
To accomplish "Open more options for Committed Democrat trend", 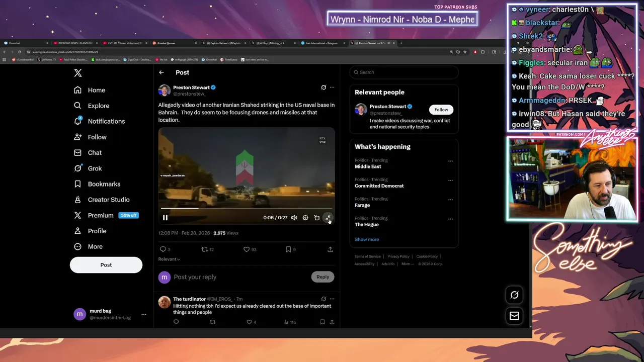I will (450, 180).
